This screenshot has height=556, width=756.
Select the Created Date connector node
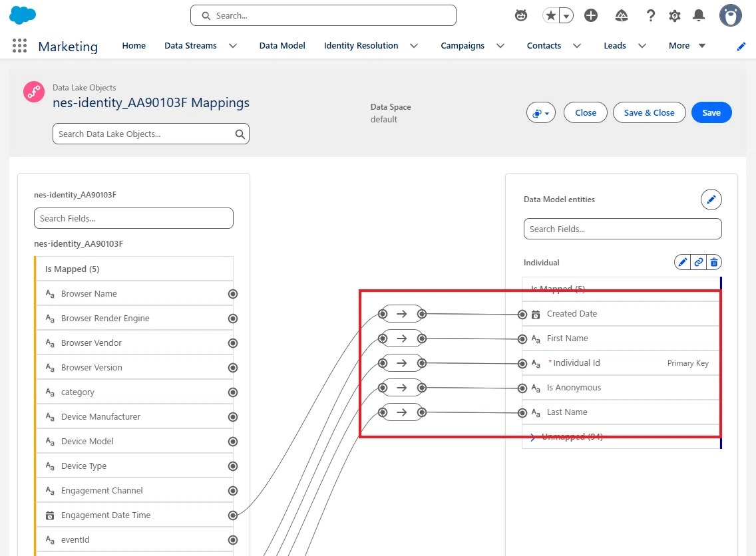(x=522, y=315)
